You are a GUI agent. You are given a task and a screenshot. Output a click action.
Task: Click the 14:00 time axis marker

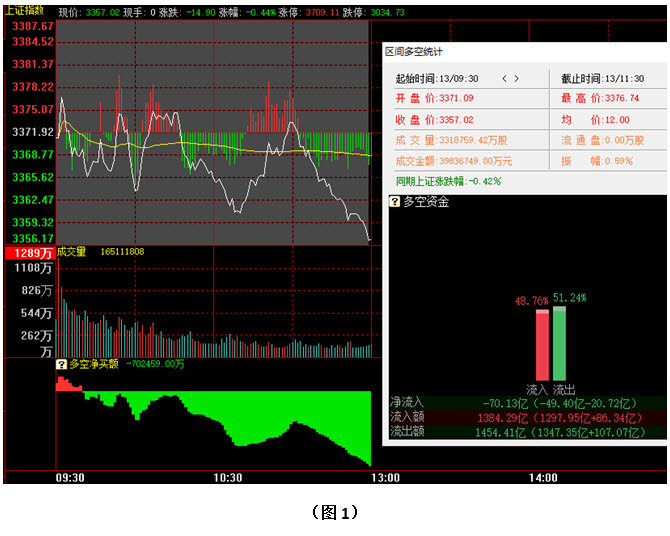point(542,478)
